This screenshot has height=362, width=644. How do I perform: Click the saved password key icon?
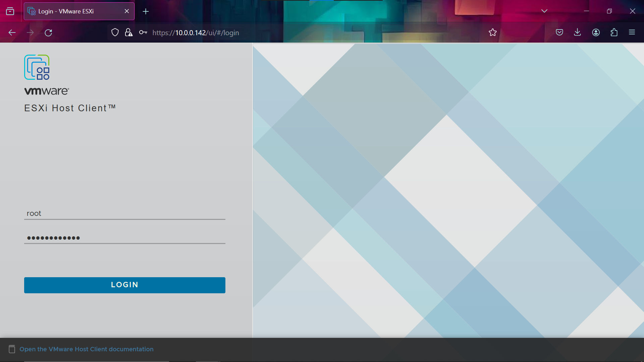[143, 33]
